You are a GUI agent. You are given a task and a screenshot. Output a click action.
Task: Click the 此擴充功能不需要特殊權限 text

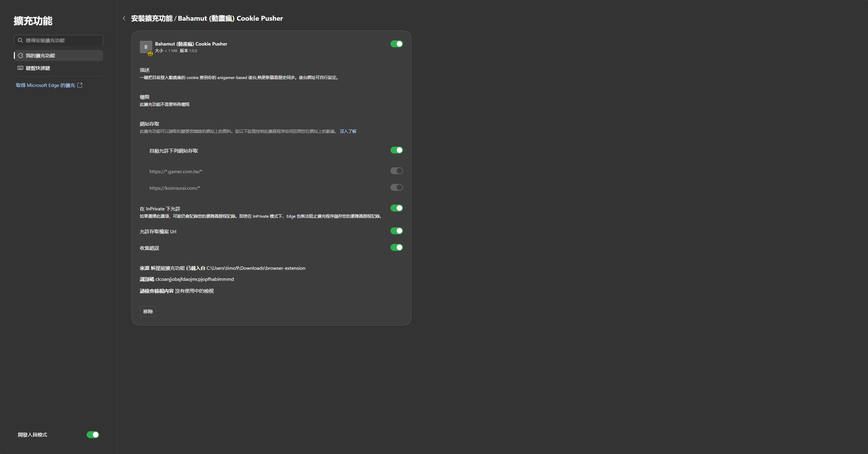click(165, 105)
